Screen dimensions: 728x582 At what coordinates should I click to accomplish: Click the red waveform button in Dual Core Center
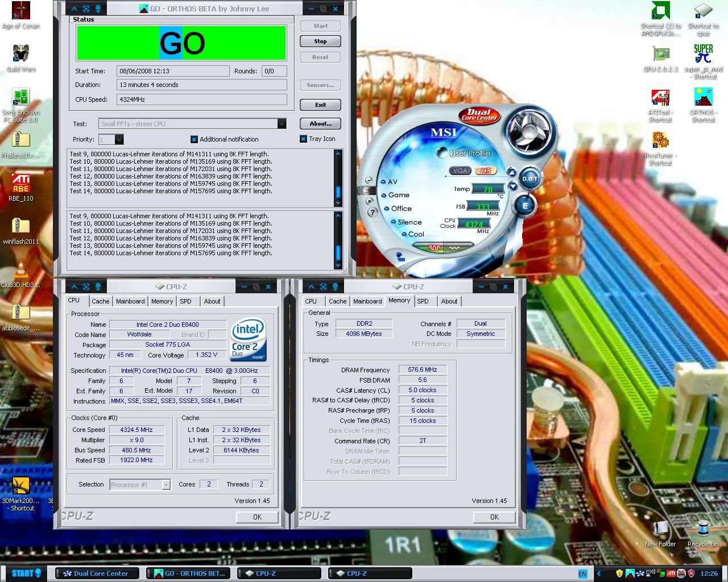tap(435, 247)
